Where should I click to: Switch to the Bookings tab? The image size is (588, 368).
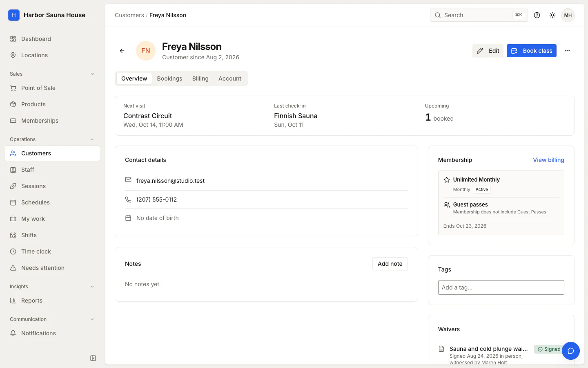169,79
